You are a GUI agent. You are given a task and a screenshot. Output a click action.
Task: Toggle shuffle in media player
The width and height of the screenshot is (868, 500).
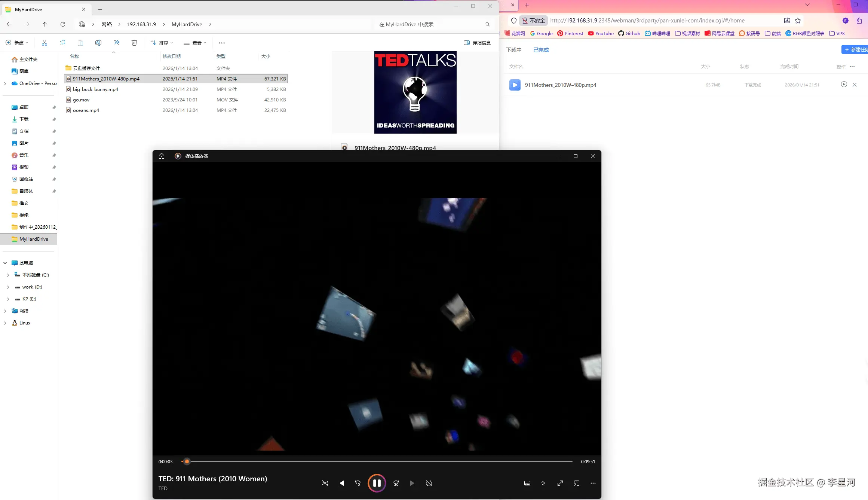(x=325, y=483)
